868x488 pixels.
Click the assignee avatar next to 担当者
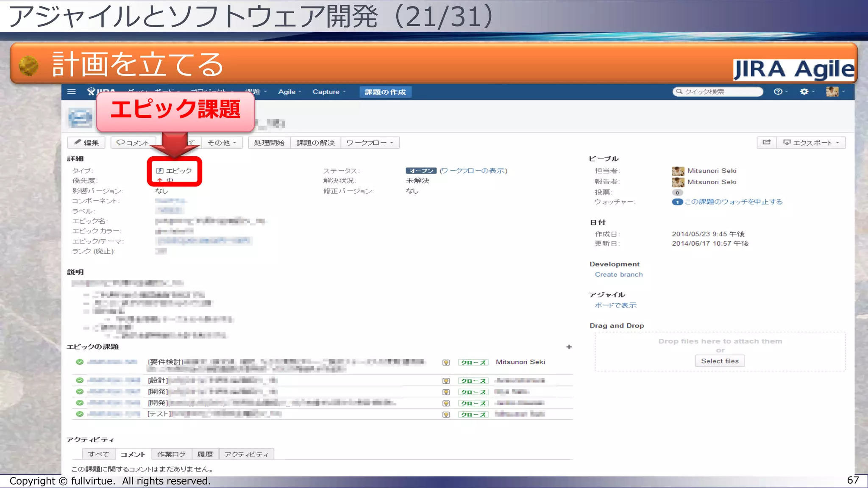click(678, 171)
